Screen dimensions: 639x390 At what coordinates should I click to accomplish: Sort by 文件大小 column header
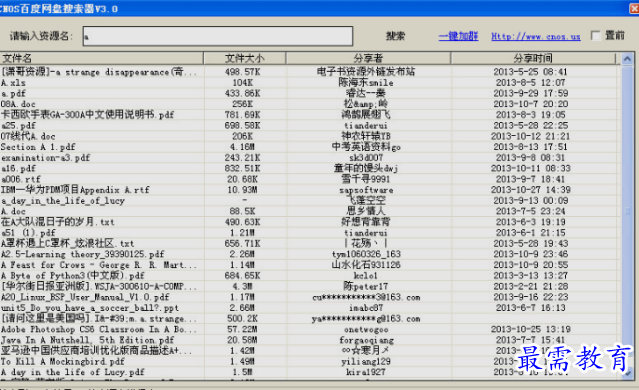point(245,58)
